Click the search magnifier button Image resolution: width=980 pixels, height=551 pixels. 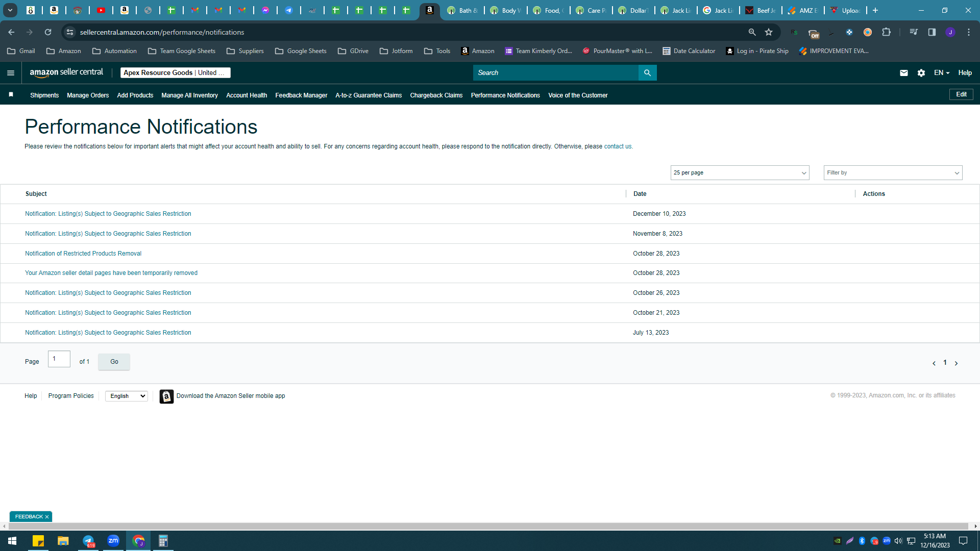pyautogui.click(x=647, y=73)
